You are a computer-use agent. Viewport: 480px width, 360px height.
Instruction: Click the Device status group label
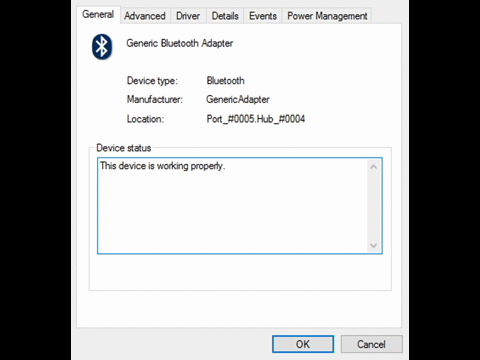[124, 148]
